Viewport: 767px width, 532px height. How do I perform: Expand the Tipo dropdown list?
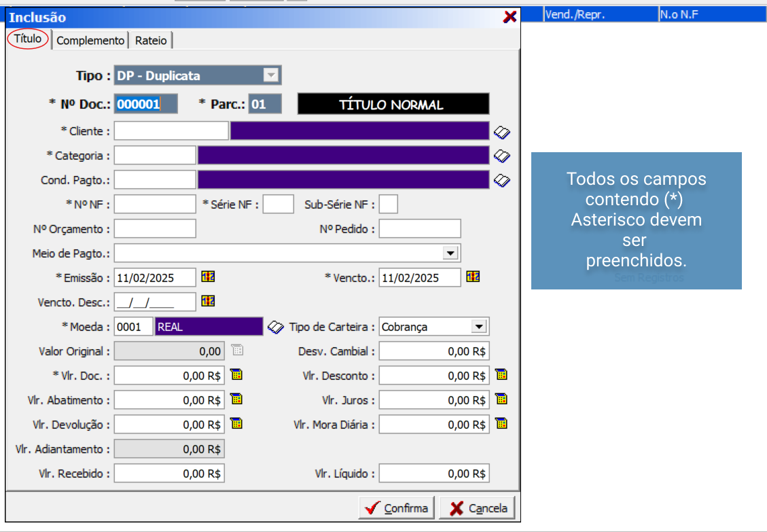[271, 75]
